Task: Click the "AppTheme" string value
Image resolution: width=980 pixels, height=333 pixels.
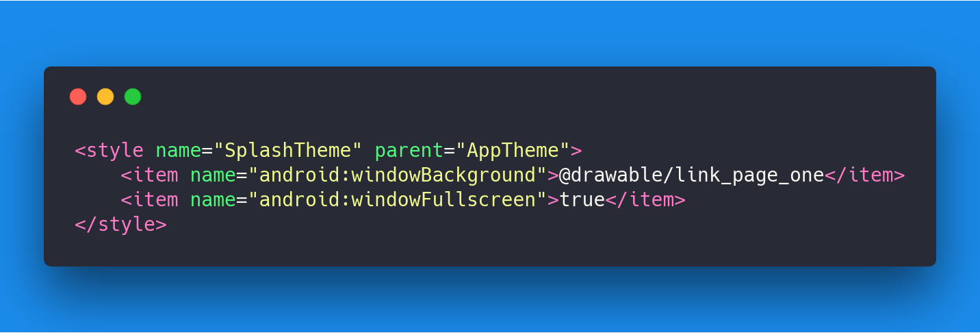Action: [513, 150]
